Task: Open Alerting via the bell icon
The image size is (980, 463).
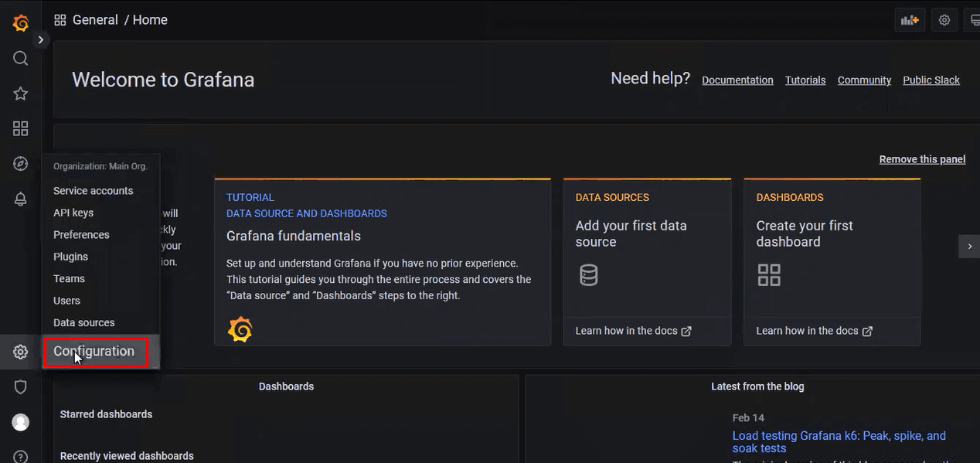Action: tap(20, 199)
